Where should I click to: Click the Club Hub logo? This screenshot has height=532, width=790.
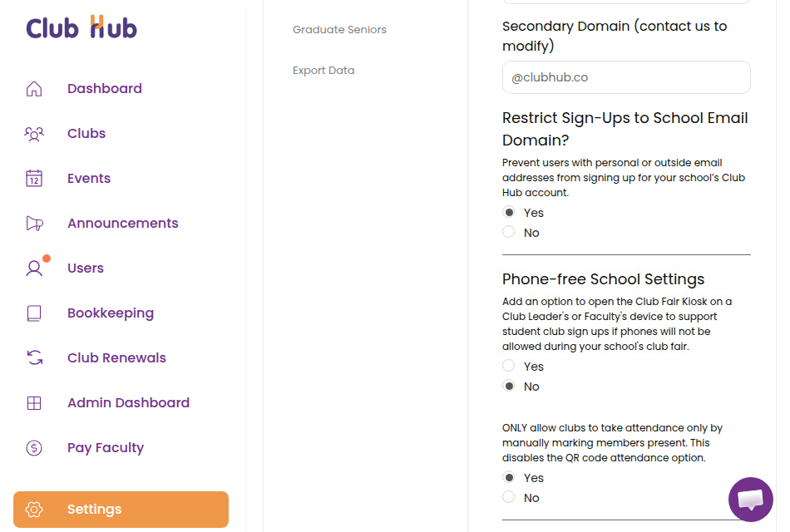pyautogui.click(x=81, y=27)
